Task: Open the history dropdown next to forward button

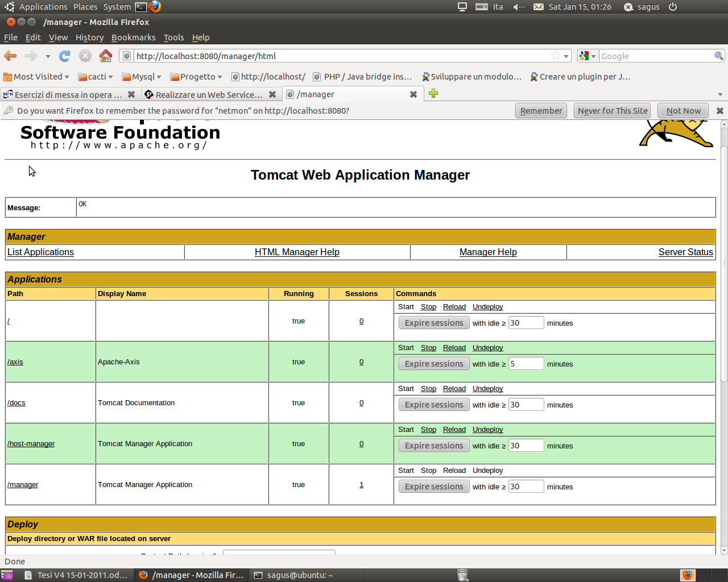Action: (x=48, y=56)
